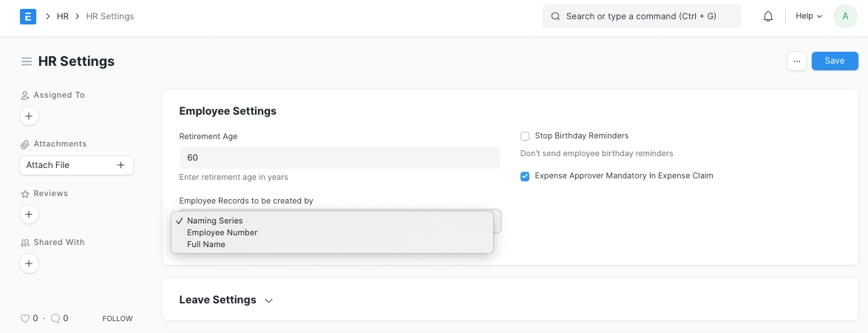Viewport: 868px width, 333px height.
Task: Click the Retirement Age input field
Action: tap(339, 158)
